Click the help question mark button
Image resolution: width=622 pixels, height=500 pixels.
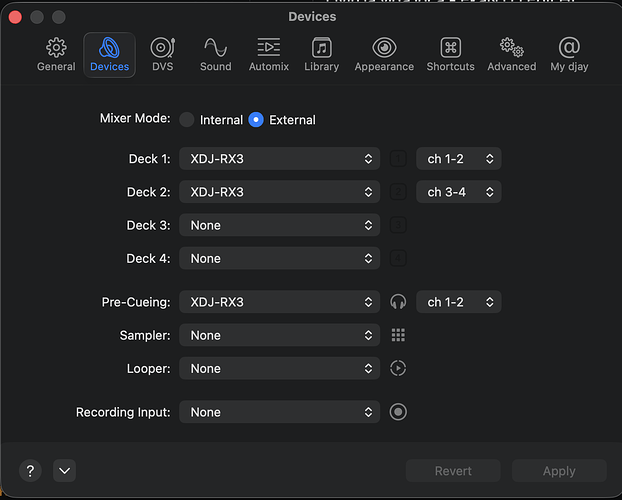pos(31,471)
